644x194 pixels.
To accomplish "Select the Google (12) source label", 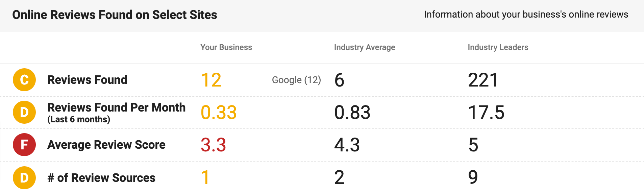I will click(296, 80).
